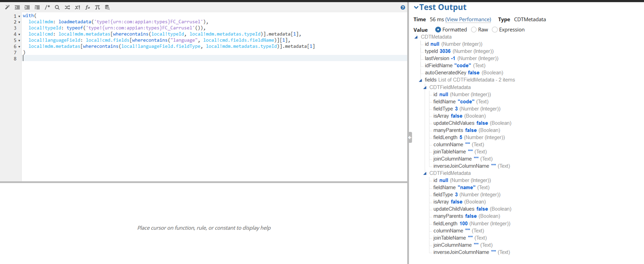Fold code at line 1 arrow
The height and width of the screenshot is (264, 644).
point(19,16)
